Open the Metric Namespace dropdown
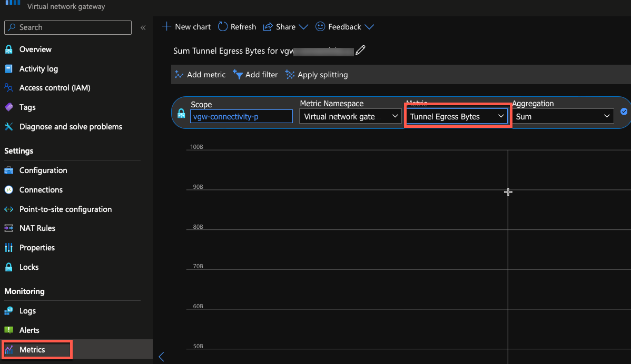 coord(350,116)
